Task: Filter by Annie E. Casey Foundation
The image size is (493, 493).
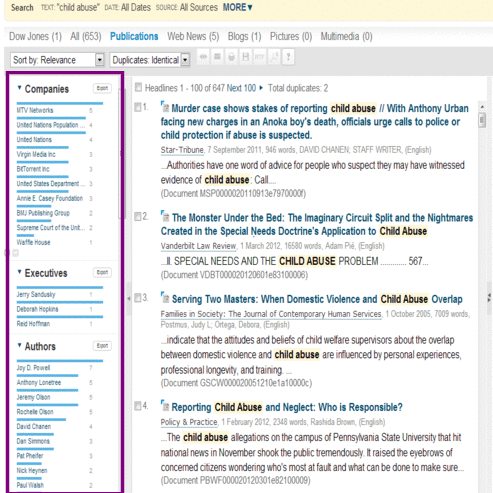Action: [50, 198]
